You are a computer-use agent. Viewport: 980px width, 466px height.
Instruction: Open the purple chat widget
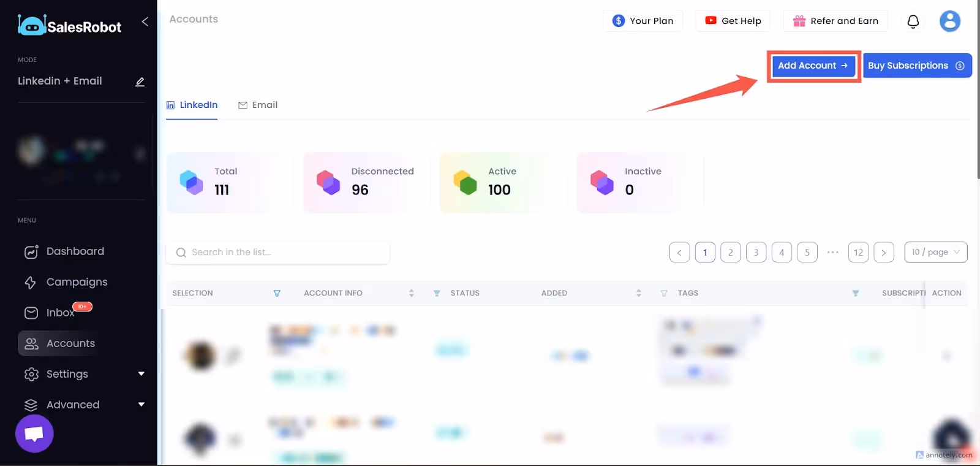tap(34, 434)
